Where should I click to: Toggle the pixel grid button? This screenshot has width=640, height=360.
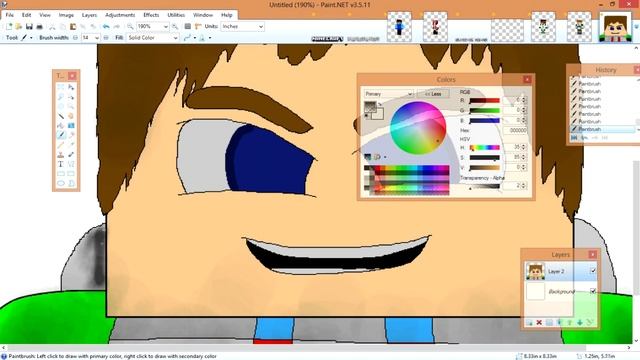pyautogui.click(x=188, y=27)
